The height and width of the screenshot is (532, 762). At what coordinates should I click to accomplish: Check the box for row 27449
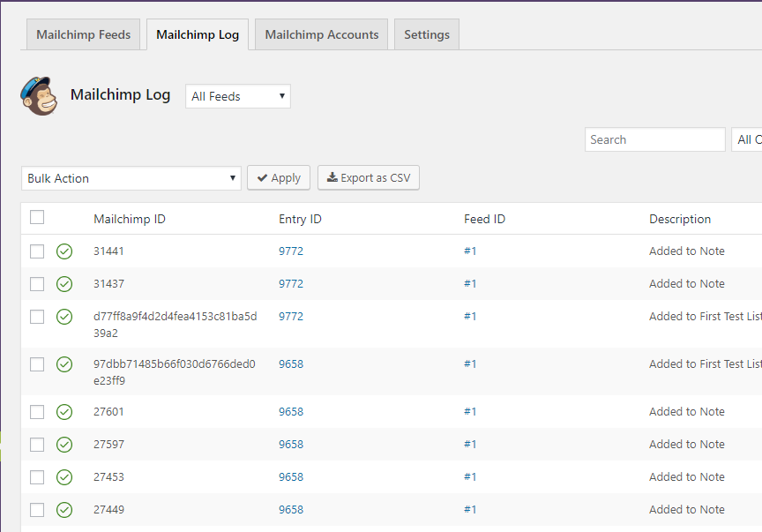coord(37,510)
